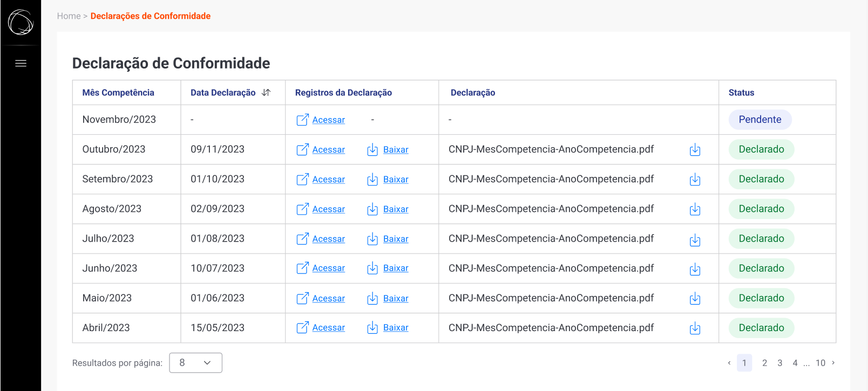Select the date 10/07/2023
Viewport: 868px width, 391px height.
tap(218, 268)
